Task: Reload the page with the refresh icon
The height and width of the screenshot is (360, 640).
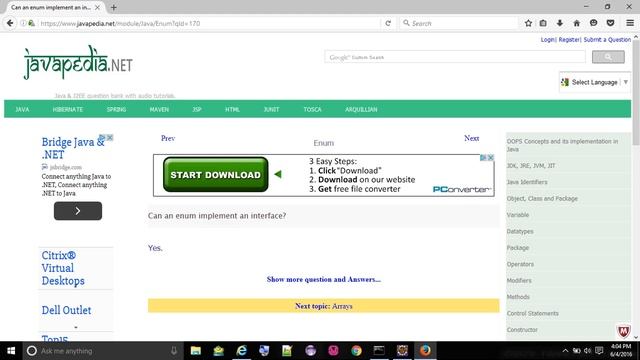Action: (388, 23)
